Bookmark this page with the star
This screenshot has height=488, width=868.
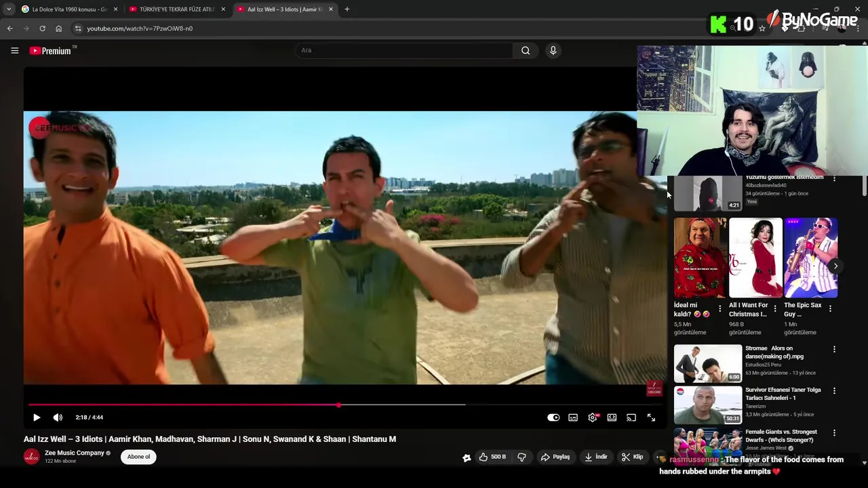762,28
